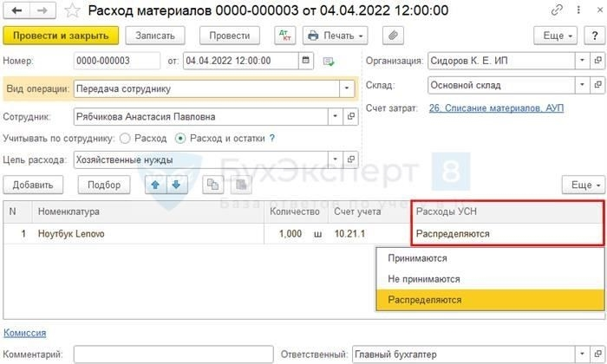Click Номенклатура column header
Viewport: 607px width, 364px height.
pyautogui.click(x=148, y=211)
